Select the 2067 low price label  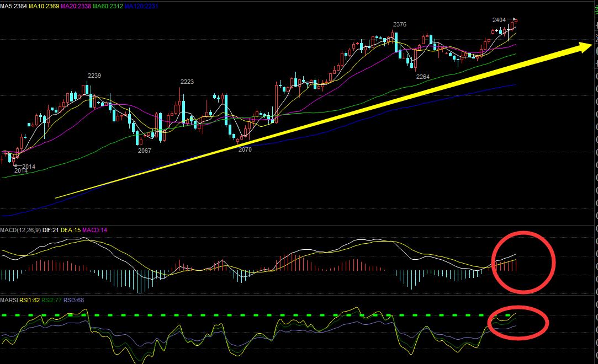144,150
